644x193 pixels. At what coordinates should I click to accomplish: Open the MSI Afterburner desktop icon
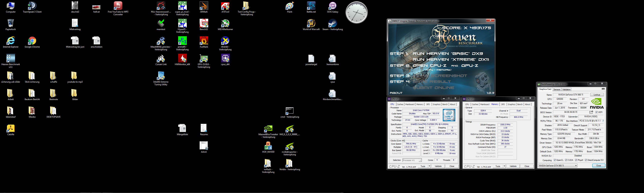(x=225, y=25)
